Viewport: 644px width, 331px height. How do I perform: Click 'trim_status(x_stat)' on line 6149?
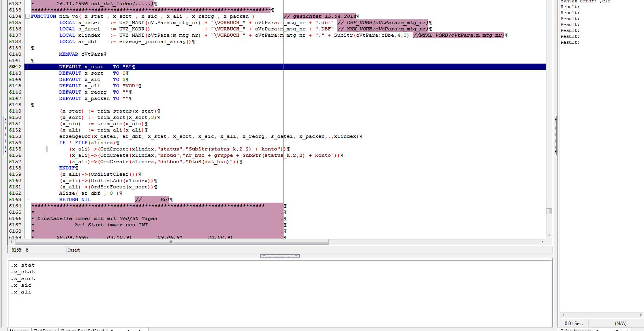[126, 111]
